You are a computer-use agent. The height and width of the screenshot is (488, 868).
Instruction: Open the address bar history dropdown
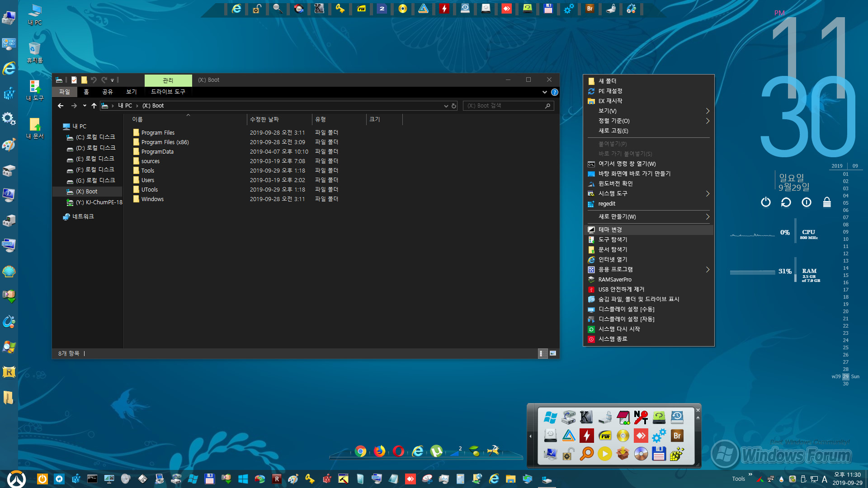tap(446, 106)
